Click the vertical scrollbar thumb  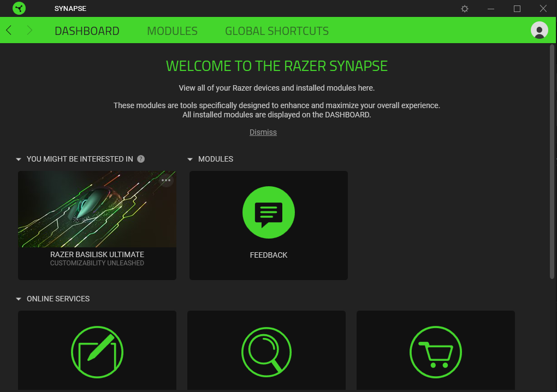(x=552, y=162)
